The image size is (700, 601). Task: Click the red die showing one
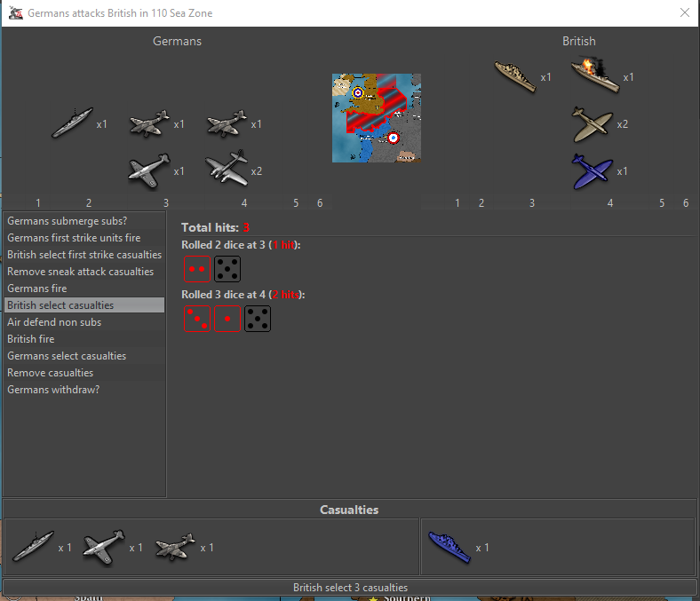pos(227,319)
